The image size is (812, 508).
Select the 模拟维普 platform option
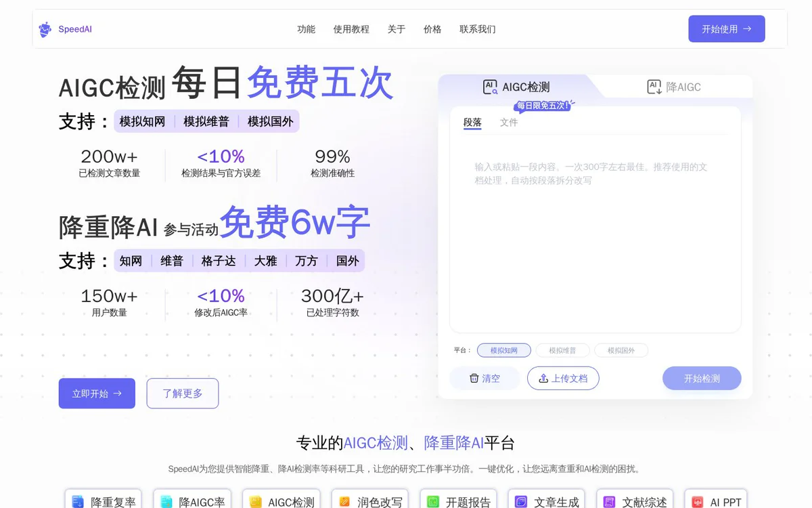coord(562,350)
